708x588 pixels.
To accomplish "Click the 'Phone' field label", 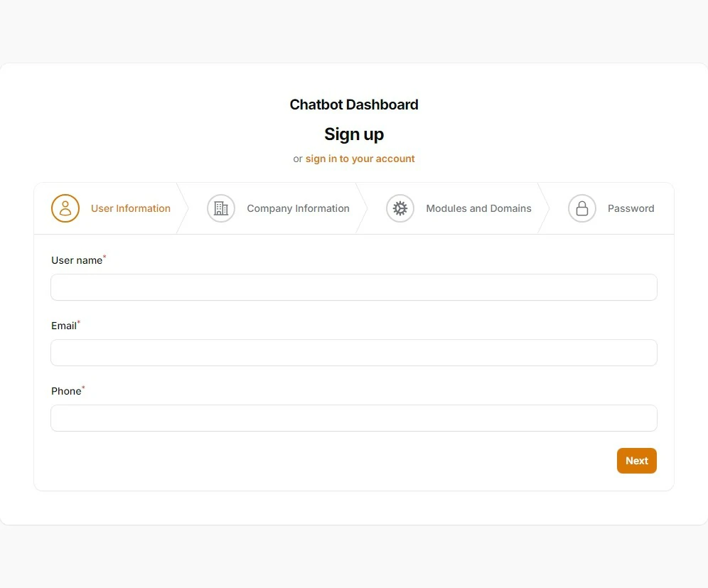I will coord(66,391).
